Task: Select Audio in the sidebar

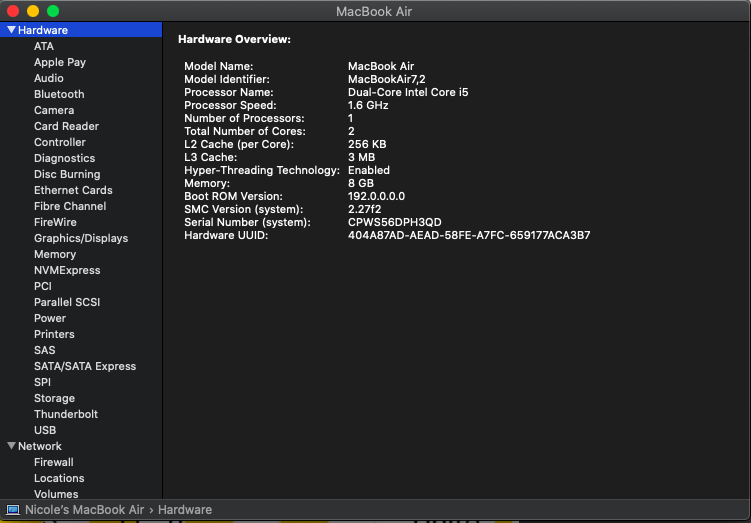Action: pos(48,78)
